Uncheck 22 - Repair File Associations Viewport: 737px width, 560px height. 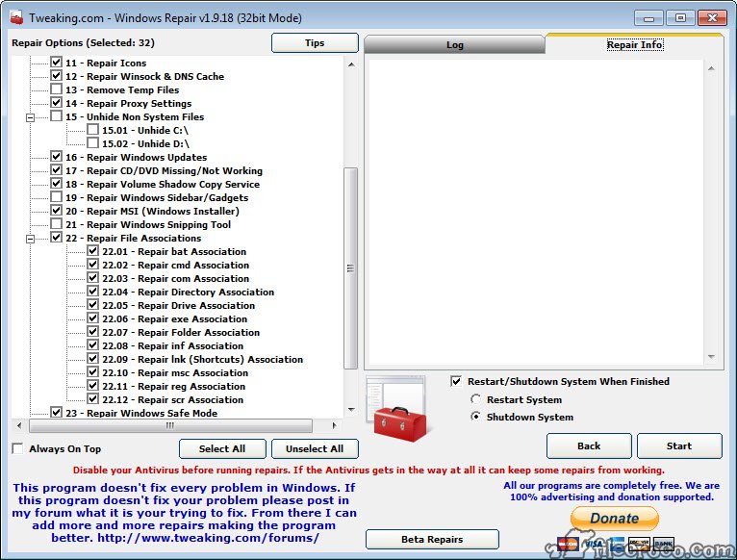[57, 238]
